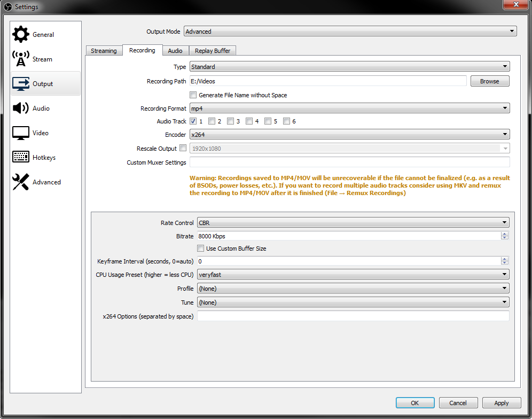
Task: Open General settings via gear icon
Action: [21, 35]
